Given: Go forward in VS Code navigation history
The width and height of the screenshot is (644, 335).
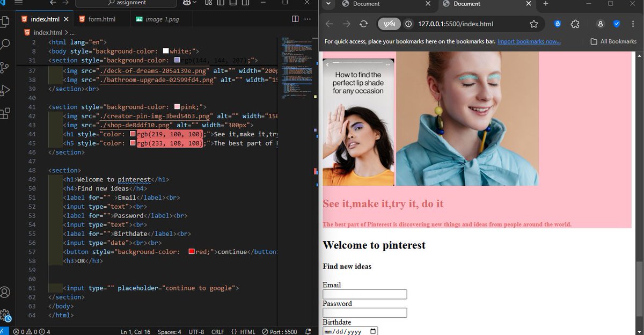Looking at the screenshot, I should (67, 3).
